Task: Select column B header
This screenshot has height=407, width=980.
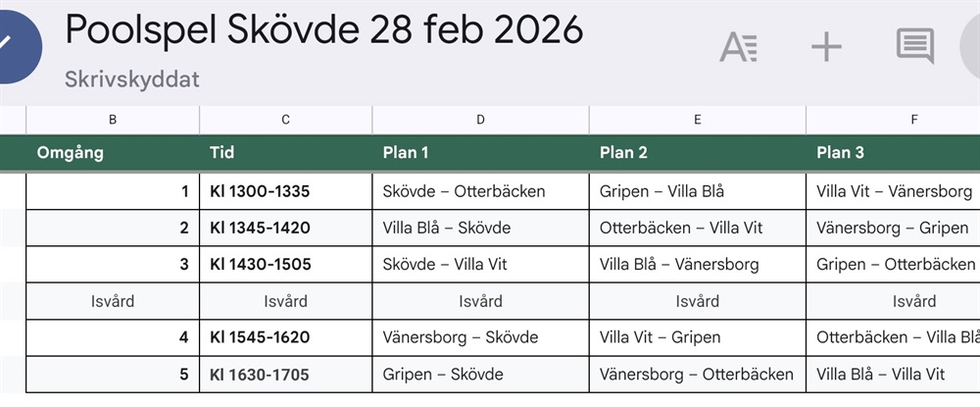Action: 113,120
